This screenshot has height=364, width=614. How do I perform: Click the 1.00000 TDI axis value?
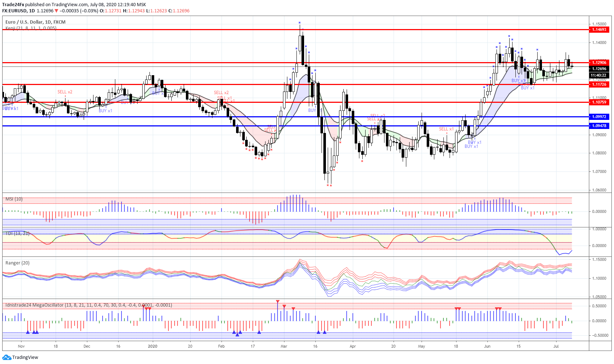click(x=599, y=229)
